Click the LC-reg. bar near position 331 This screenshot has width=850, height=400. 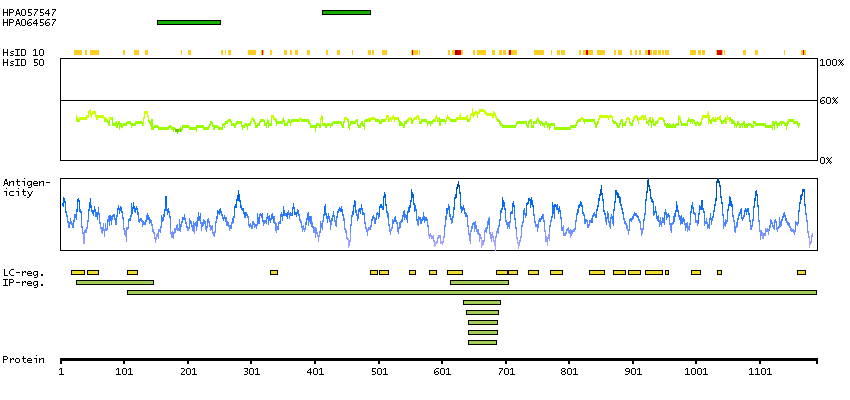(274, 272)
